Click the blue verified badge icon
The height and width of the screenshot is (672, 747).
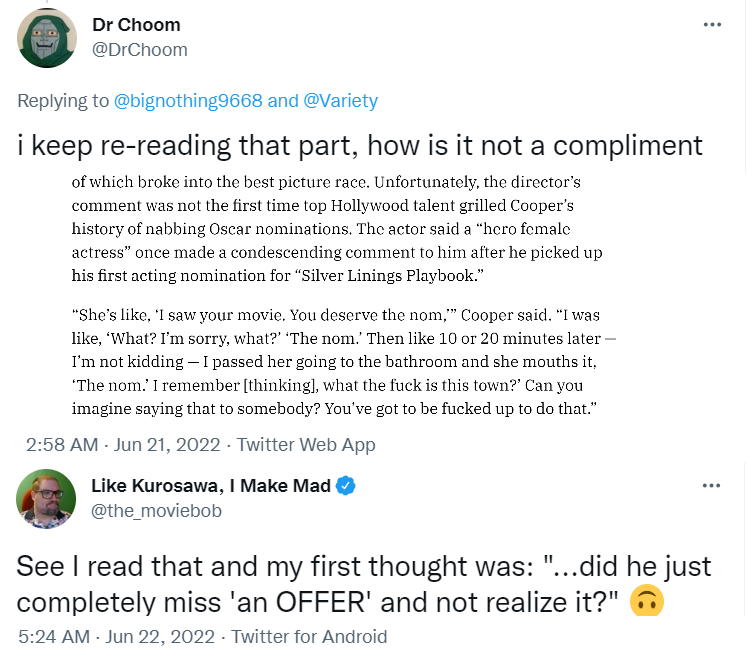tap(346, 486)
